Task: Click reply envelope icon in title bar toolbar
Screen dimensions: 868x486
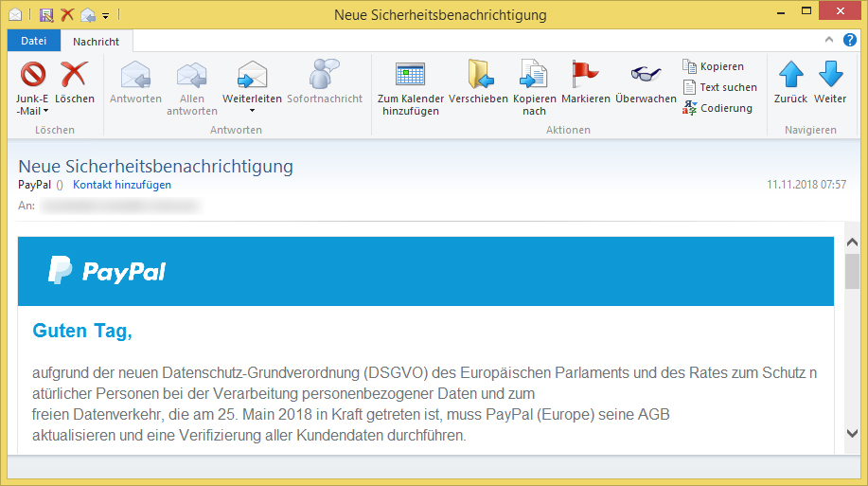Action: [87, 15]
